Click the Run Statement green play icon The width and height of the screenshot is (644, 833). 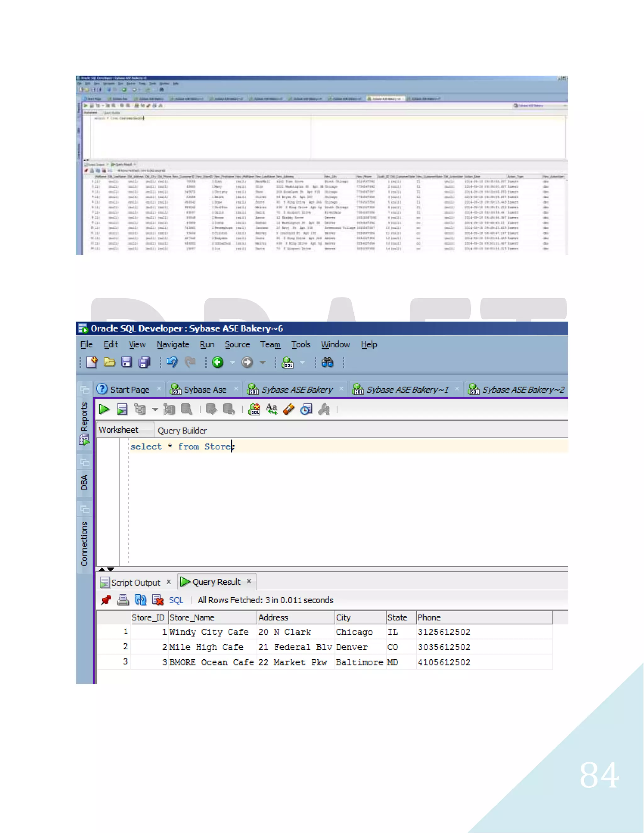(104, 409)
